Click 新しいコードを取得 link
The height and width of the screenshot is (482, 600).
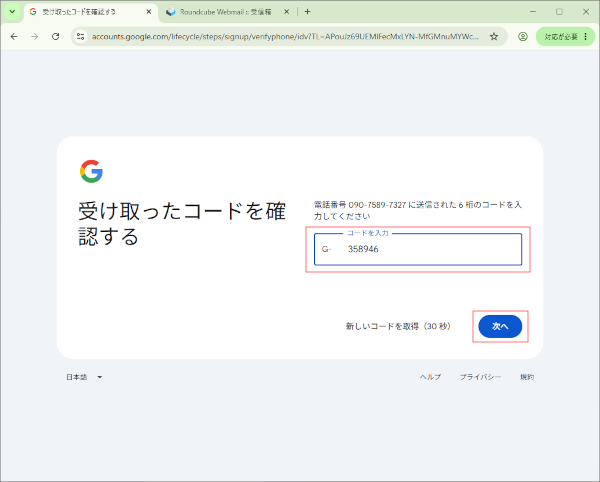[x=398, y=326]
